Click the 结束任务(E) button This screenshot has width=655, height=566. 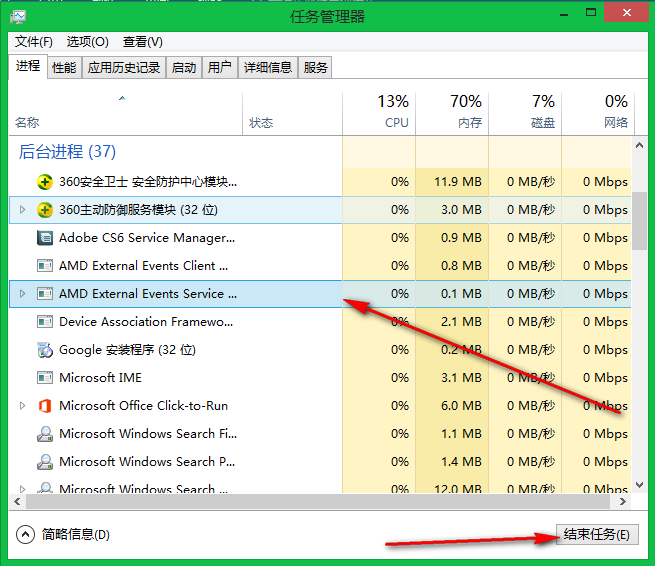pos(597,534)
